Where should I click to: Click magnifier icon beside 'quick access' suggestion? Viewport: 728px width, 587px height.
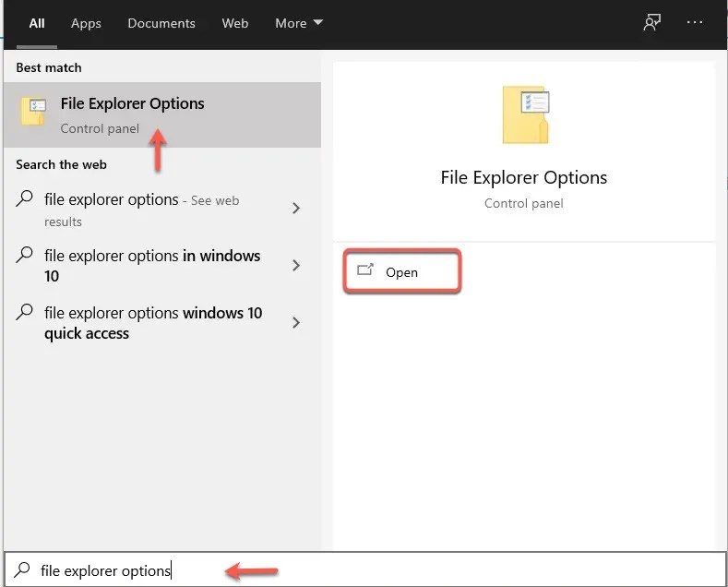(24, 312)
